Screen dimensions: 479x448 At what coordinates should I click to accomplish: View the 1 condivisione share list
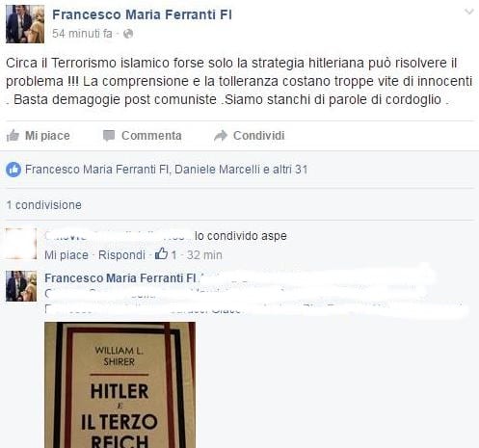(44, 205)
